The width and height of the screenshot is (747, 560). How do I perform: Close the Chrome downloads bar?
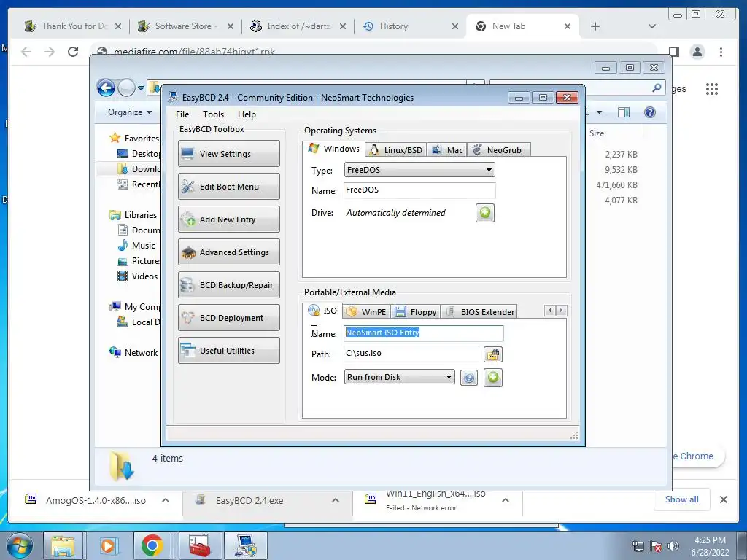point(724,499)
